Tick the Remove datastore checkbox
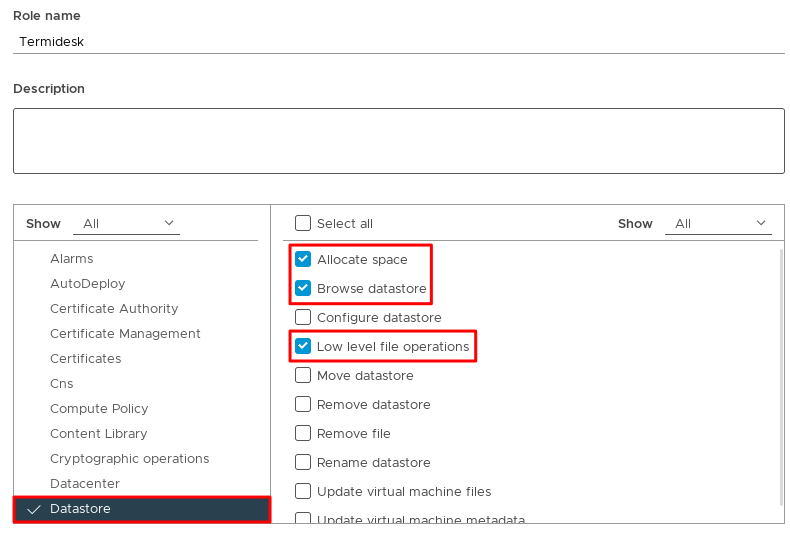Screen dimensions: 790x543 click(x=303, y=405)
